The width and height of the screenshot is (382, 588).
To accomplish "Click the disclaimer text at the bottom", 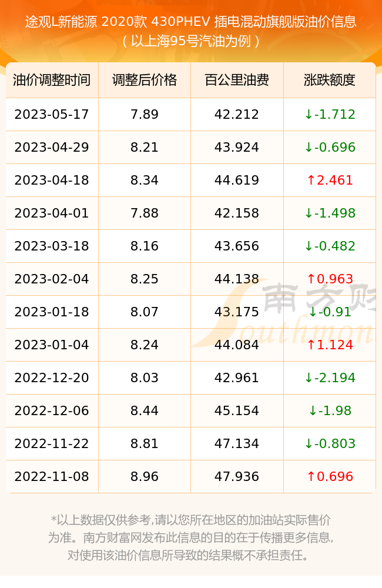I will [191, 537].
